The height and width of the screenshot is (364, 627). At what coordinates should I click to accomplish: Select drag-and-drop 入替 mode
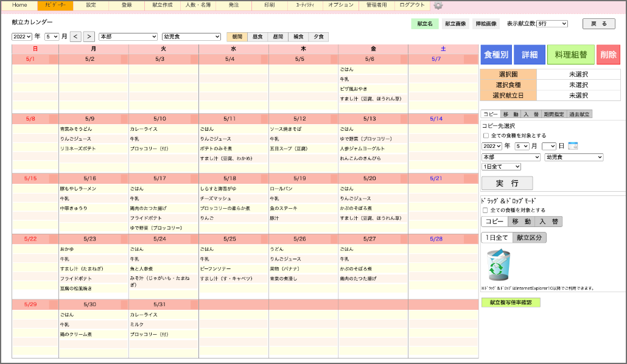[548, 222]
